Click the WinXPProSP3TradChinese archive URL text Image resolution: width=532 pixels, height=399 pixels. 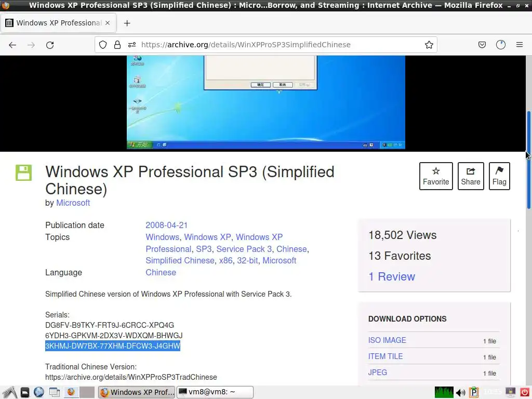point(131,377)
